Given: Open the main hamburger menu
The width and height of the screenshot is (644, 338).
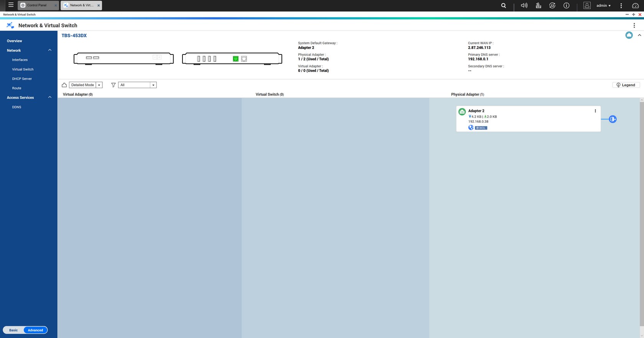Looking at the screenshot, I should coord(11,5).
